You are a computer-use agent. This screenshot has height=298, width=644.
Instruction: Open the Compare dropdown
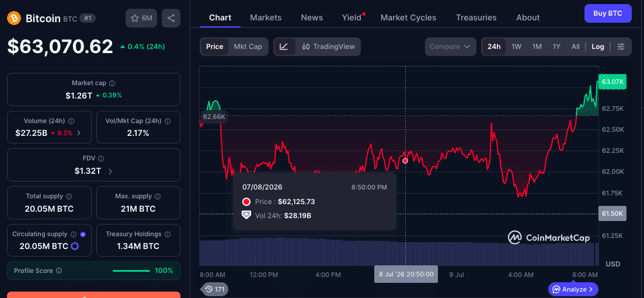coord(451,47)
